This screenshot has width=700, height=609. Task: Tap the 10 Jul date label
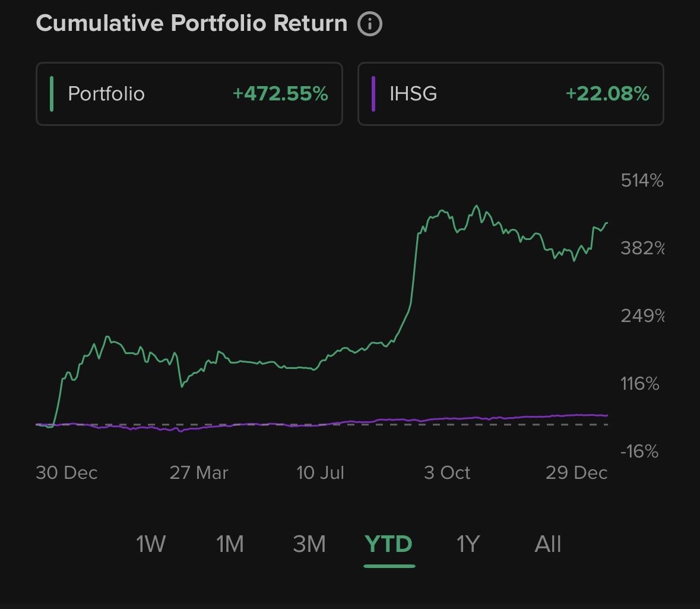pyautogui.click(x=321, y=472)
